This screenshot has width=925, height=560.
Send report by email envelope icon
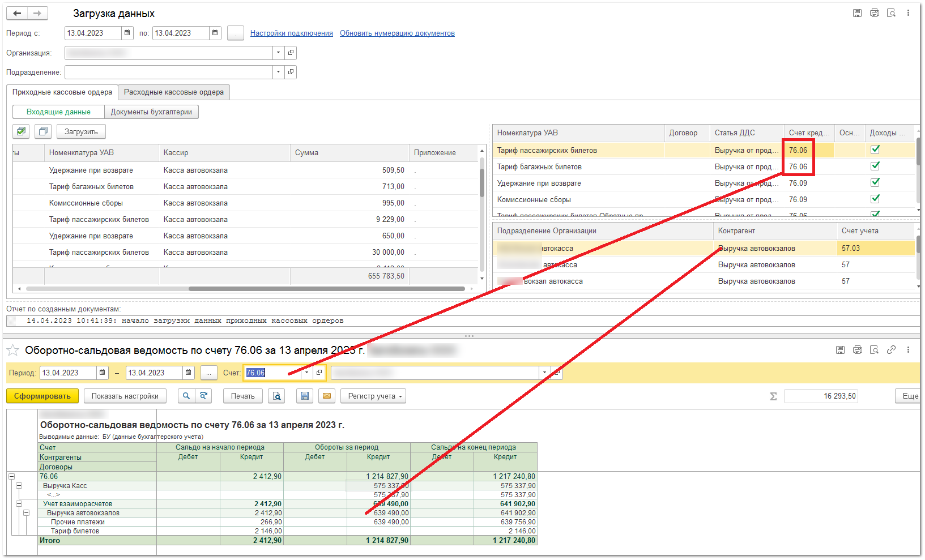click(327, 396)
